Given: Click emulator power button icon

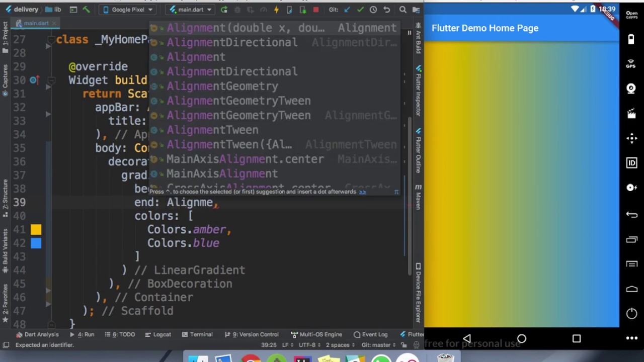Looking at the screenshot, I should 631,314.
